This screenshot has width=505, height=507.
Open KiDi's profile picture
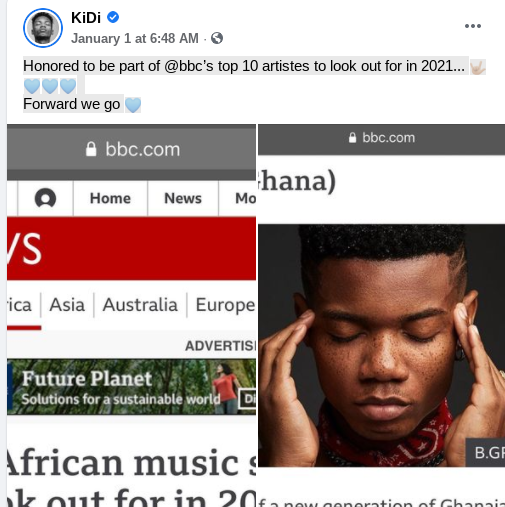(x=43, y=28)
